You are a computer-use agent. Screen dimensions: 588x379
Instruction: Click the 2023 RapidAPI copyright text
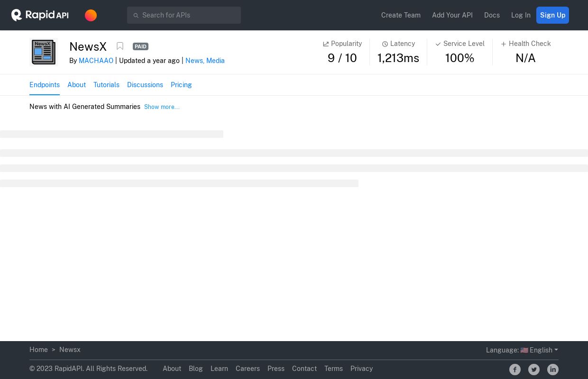click(x=88, y=369)
